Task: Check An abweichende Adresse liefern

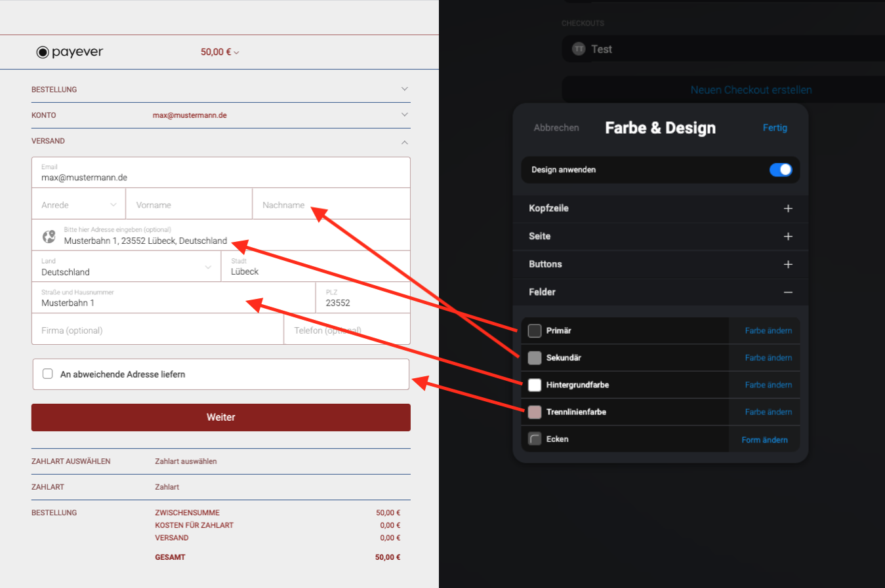Action: (x=48, y=374)
